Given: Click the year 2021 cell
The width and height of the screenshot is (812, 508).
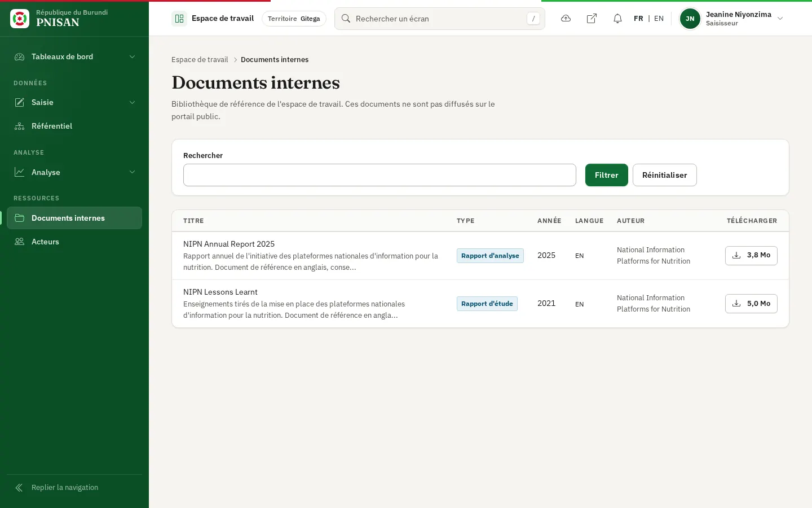Looking at the screenshot, I should (546, 304).
